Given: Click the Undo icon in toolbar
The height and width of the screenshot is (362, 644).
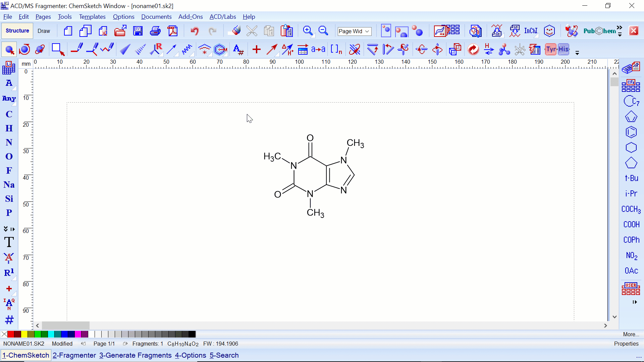Looking at the screenshot, I should click(x=195, y=31).
